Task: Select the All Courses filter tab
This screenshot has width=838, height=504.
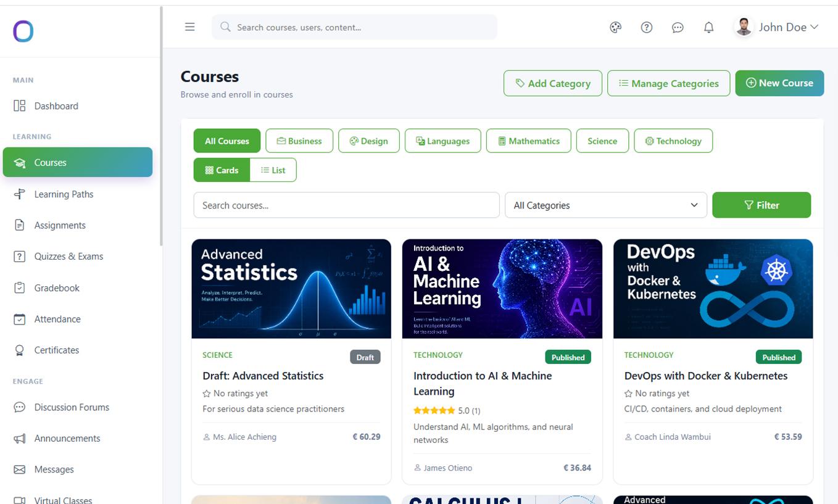Action: pyautogui.click(x=227, y=141)
